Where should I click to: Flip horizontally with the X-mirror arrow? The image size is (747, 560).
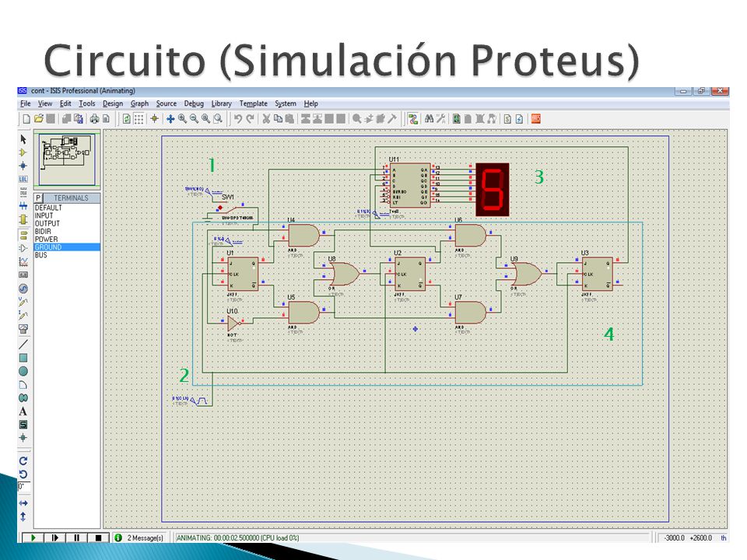(23, 503)
